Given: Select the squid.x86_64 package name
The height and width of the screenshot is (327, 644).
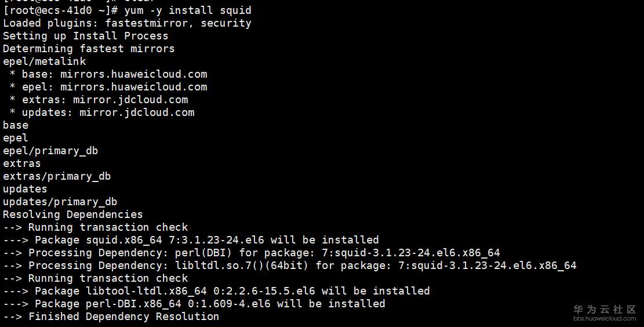Looking at the screenshot, I should 123,240.
